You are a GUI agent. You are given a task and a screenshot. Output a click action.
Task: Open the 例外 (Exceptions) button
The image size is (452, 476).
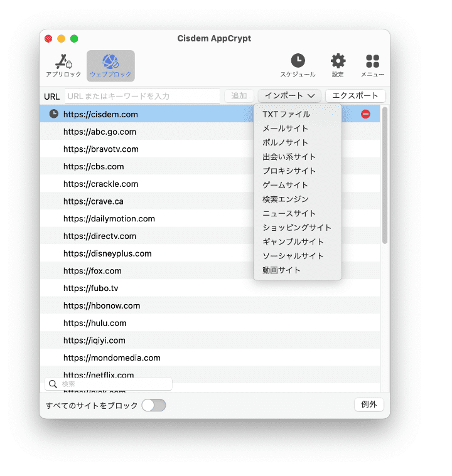369,405
